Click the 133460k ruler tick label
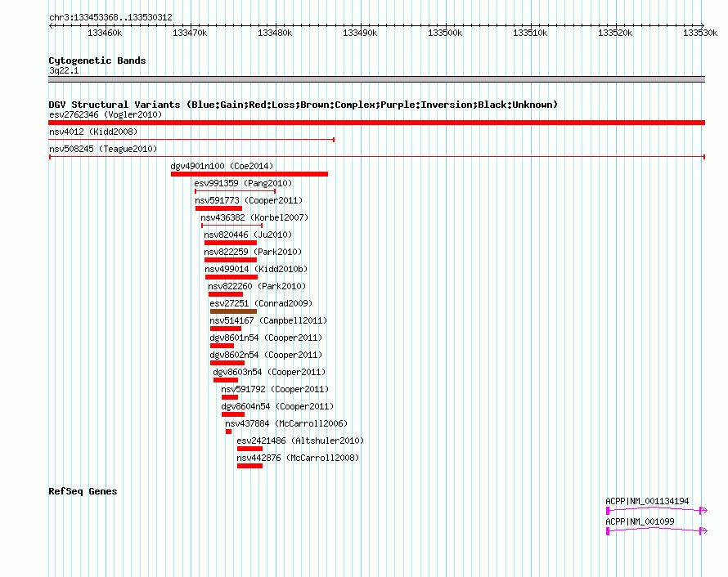This screenshot has height=577, width=728. (105, 33)
